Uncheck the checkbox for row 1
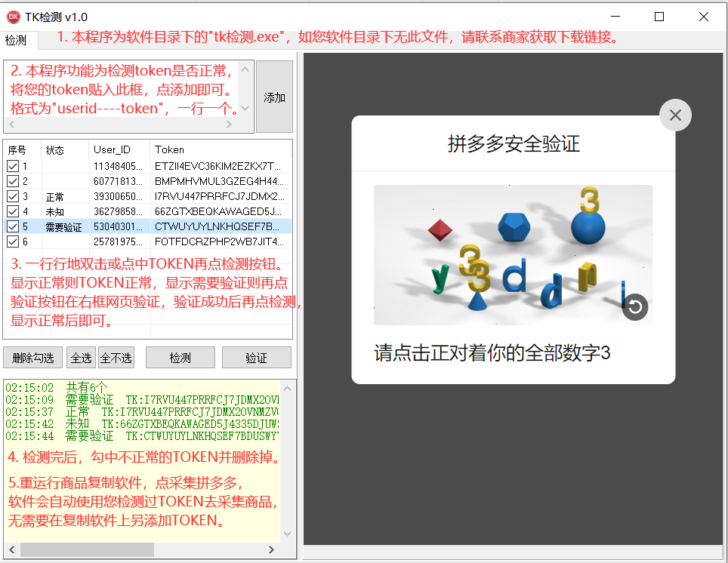The width and height of the screenshot is (728, 563). point(13,166)
